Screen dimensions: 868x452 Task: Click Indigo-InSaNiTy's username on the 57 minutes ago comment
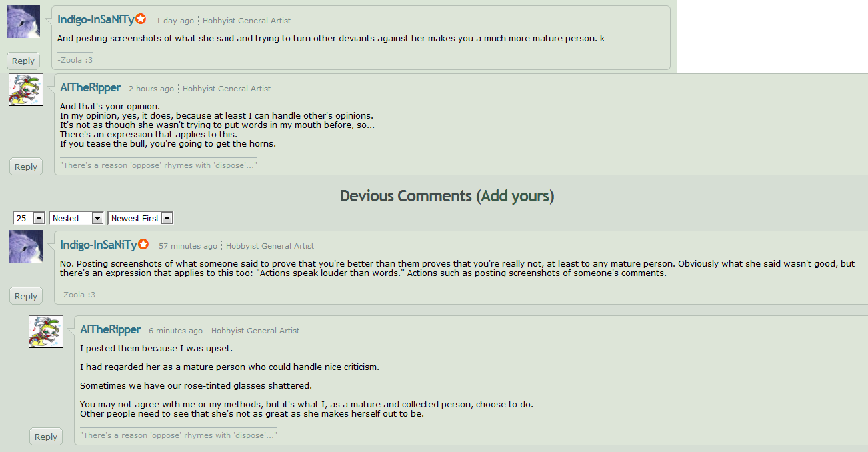point(99,245)
